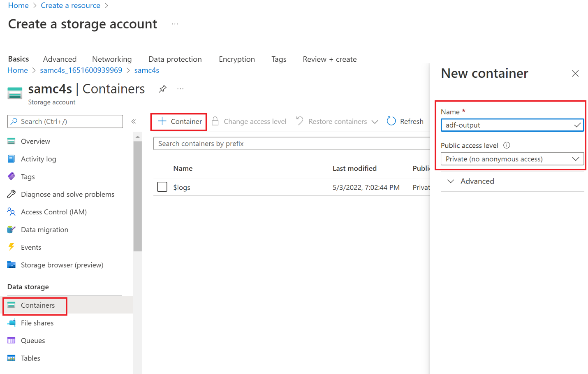Open ellipsis menu next to Create a storage account
The height and width of the screenshot is (374, 588).
[x=175, y=24]
